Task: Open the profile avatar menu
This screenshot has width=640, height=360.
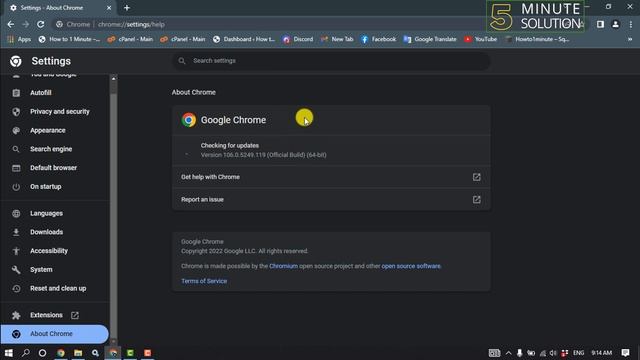Action: (x=615, y=24)
